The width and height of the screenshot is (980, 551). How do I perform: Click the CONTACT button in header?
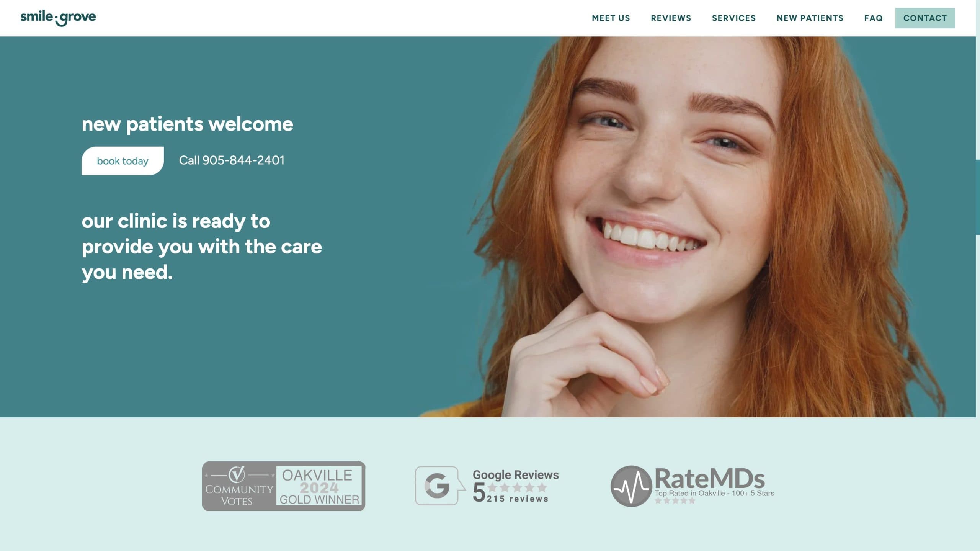click(925, 18)
